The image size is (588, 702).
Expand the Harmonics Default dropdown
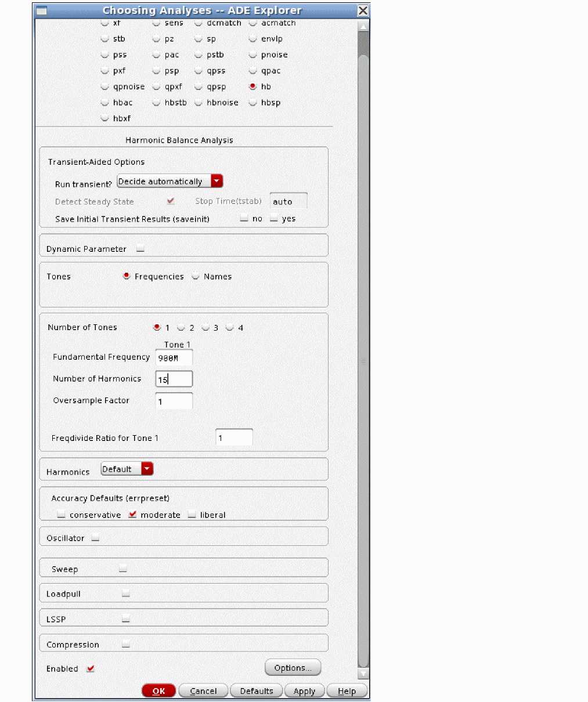(x=147, y=469)
